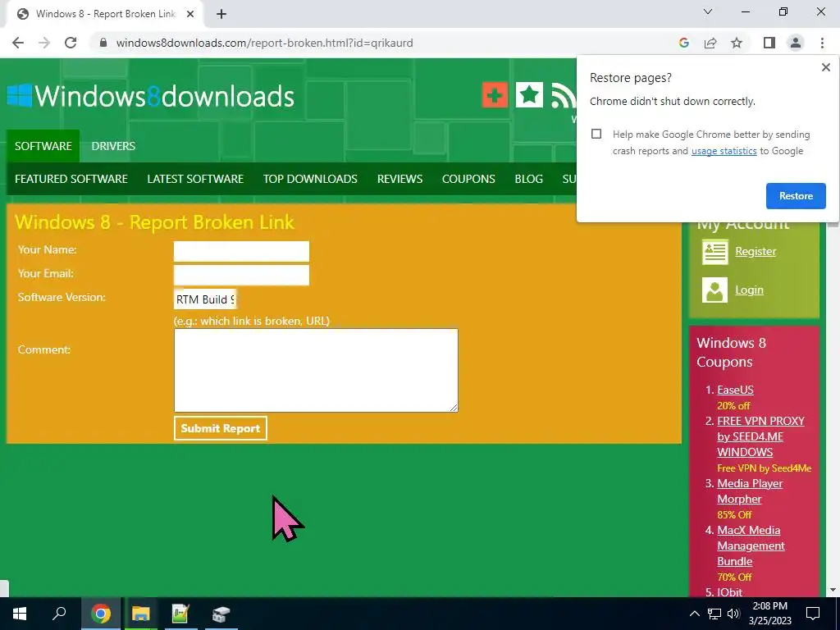Open the EaseUS coupon link
Screen dimensions: 840x630
pos(735,390)
